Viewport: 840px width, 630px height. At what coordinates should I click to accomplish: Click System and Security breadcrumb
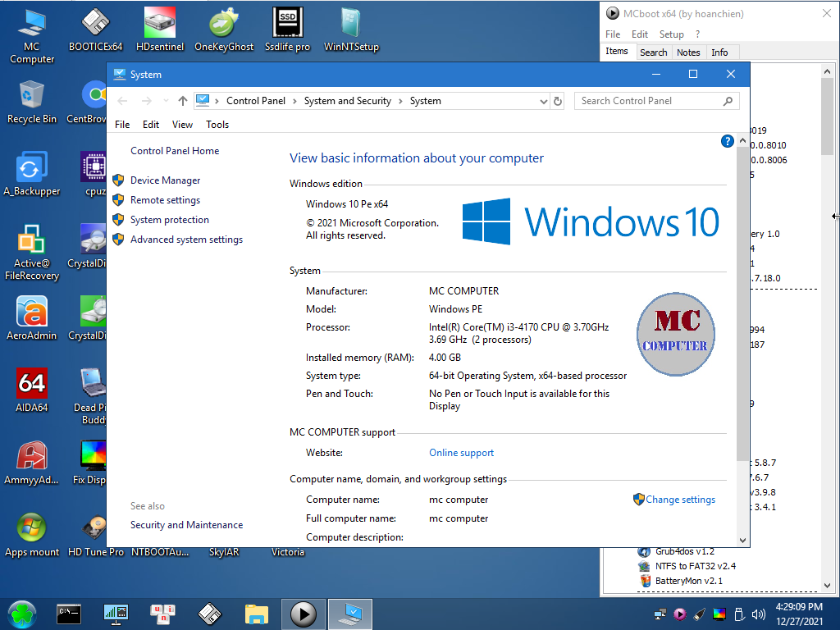[x=348, y=101]
